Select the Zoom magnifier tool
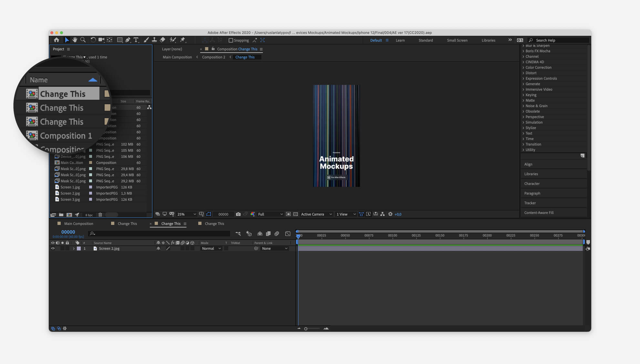Image resolution: width=640 pixels, height=364 pixels. tap(83, 40)
